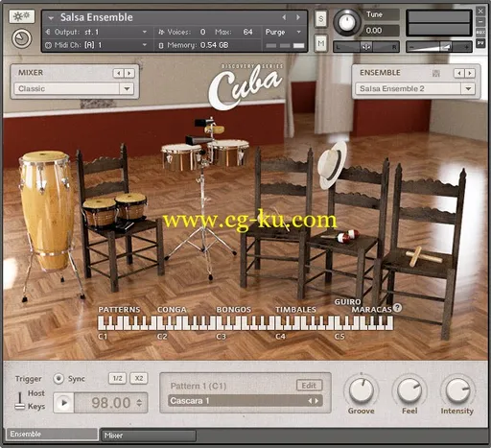Click the C1 key on the keyboard
This screenshot has width=491, height=448.
coord(101,323)
